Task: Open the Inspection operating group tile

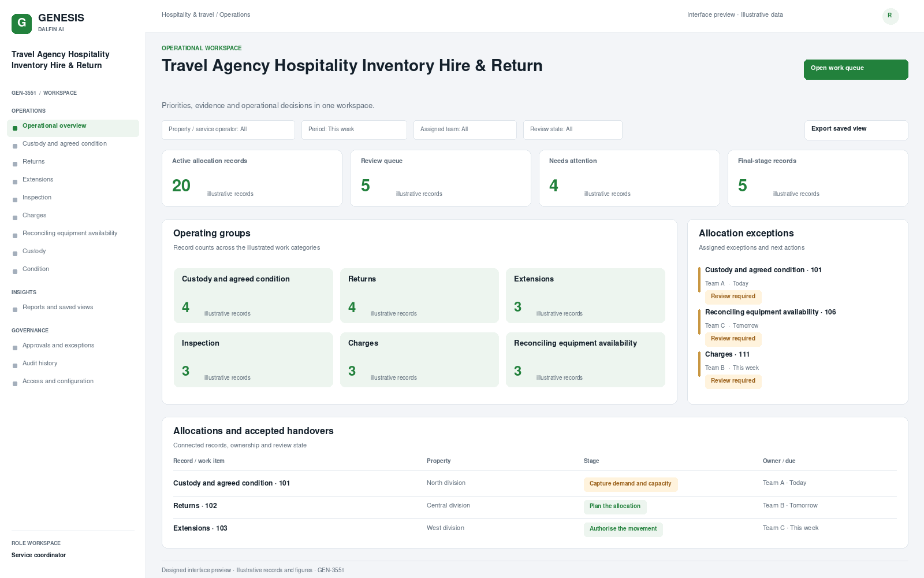Action: pos(254,360)
